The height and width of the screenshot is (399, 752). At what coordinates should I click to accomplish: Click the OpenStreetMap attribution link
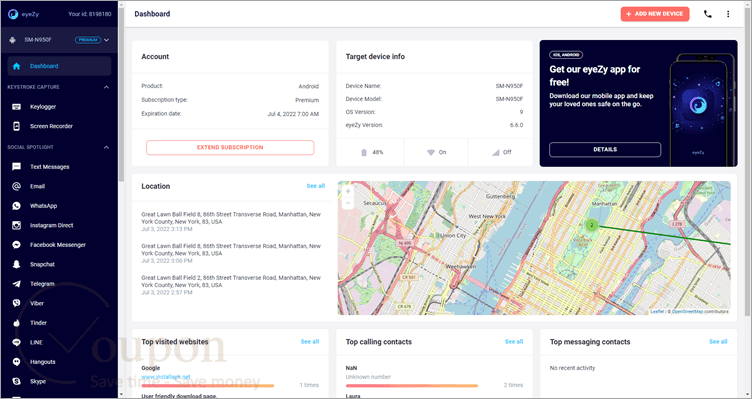tap(687, 312)
